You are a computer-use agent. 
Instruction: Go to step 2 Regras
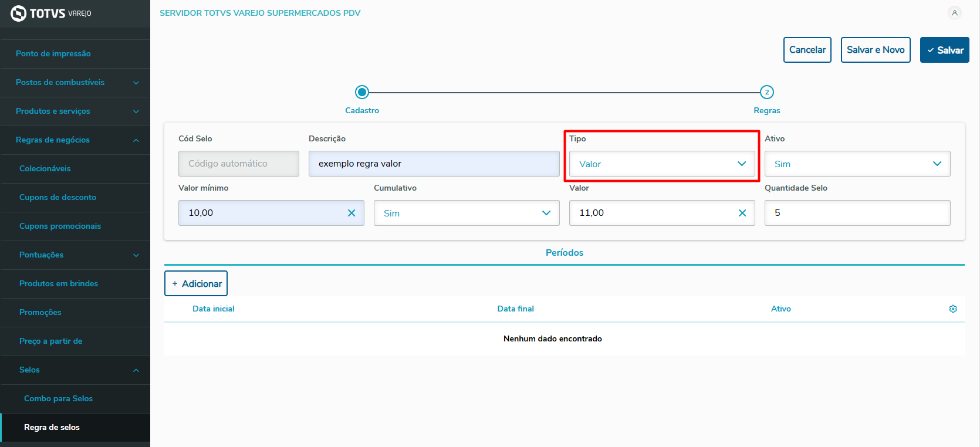(767, 92)
